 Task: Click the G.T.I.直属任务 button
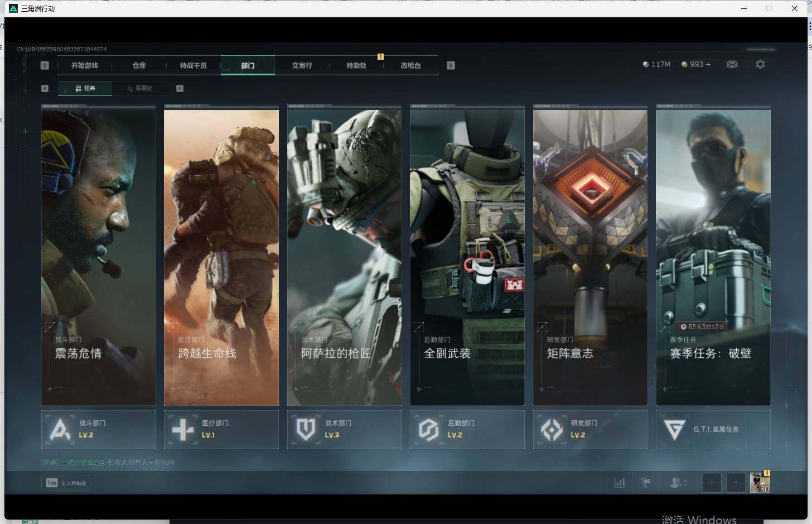point(713,430)
